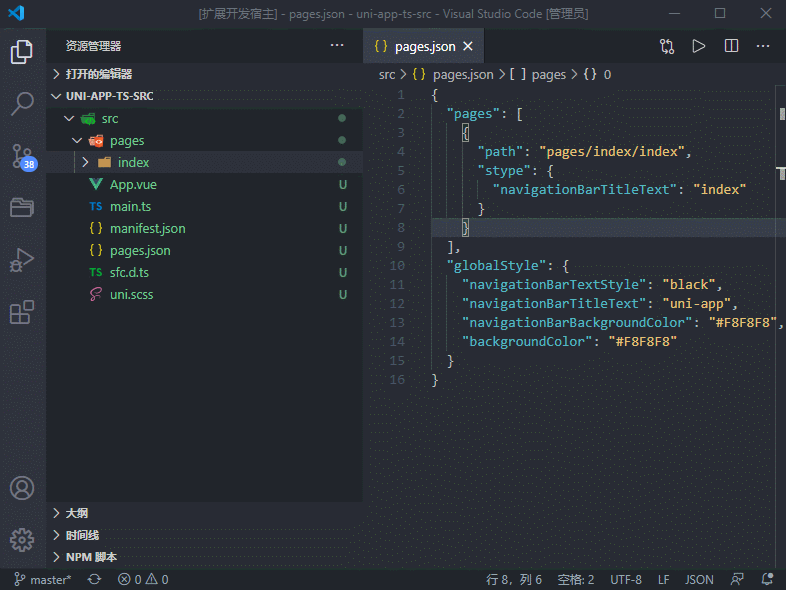Click line and column indicator 行 8, 列 6
Screen dimensions: 786x590
tap(514, 579)
